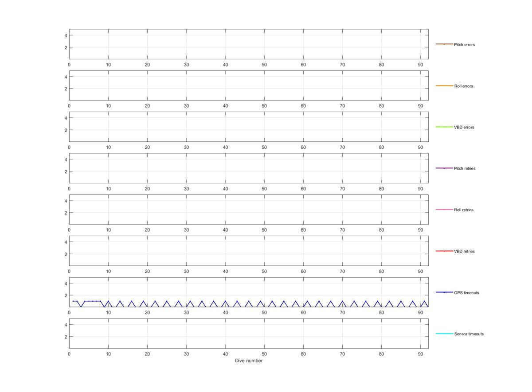Click the Pitch errors legend label
This screenshot has height=392, width=532.
pos(464,45)
